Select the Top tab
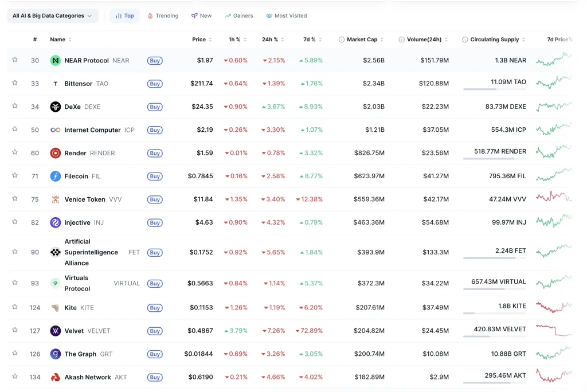587x392 pixels. point(124,15)
